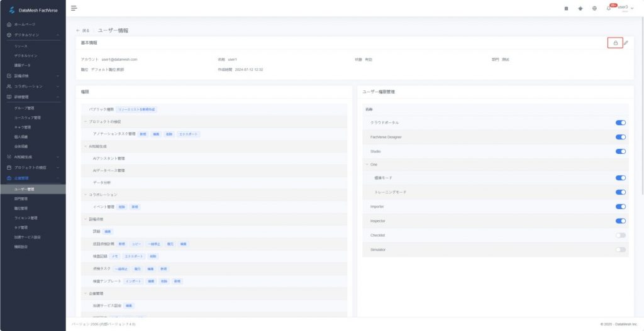Collapse the AI知識生成 section in the permissions panel
The width and height of the screenshot is (644, 331).
point(85,146)
